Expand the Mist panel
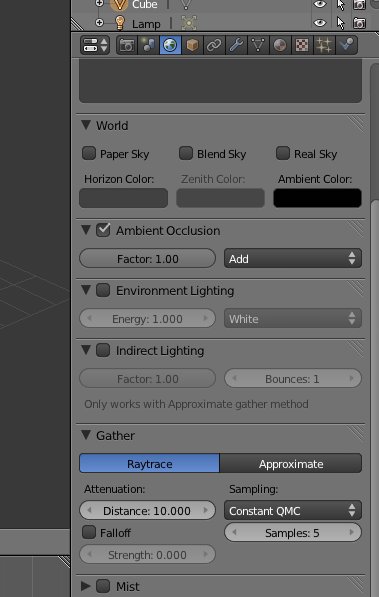This screenshot has height=597, width=379. pyautogui.click(x=86, y=586)
